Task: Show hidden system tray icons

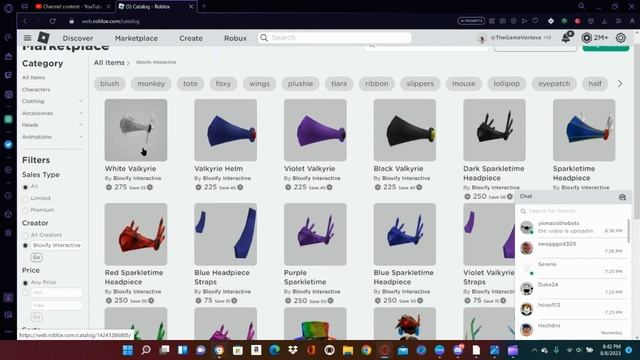Action: [x=534, y=350]
